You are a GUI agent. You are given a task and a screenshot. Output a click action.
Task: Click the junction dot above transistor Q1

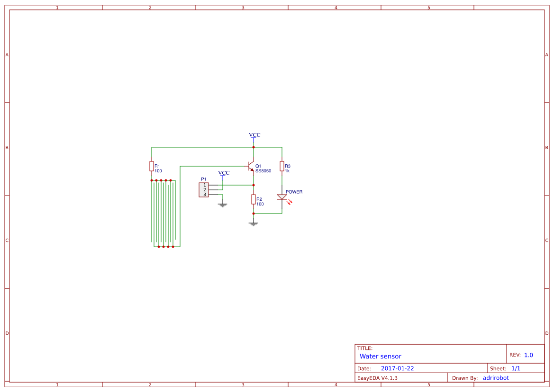pos(254,147)
